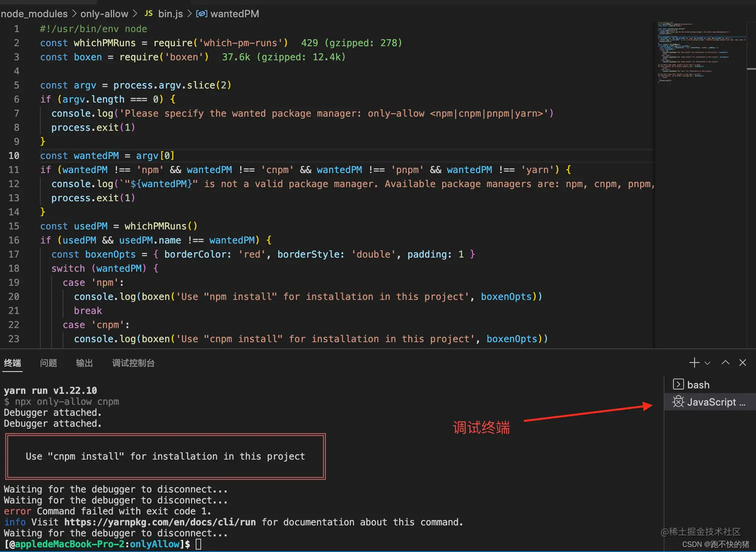Click line number 17 in the gutter
Screen dimensions: 756x552
(14, 254)
